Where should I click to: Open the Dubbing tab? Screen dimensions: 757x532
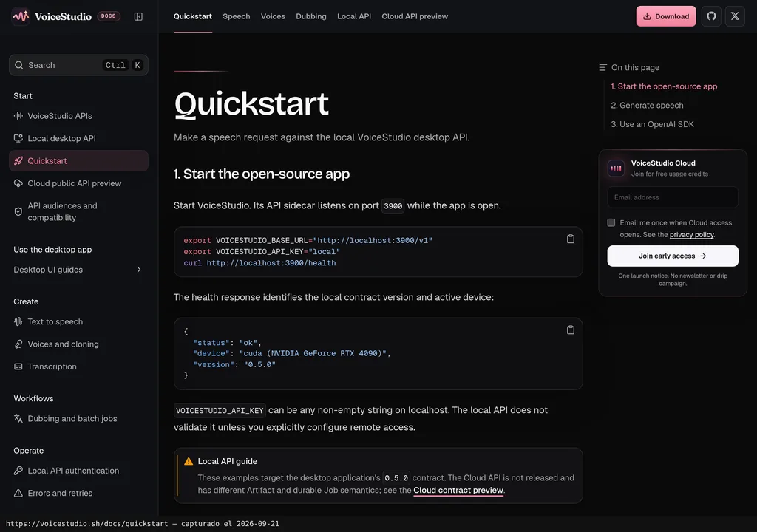coord(311,16)
